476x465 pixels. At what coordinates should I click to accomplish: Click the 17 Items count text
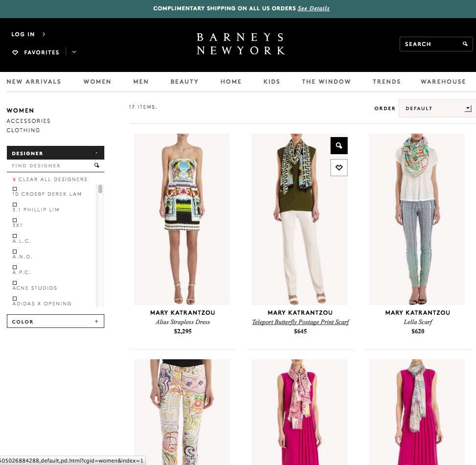(143, 107)
